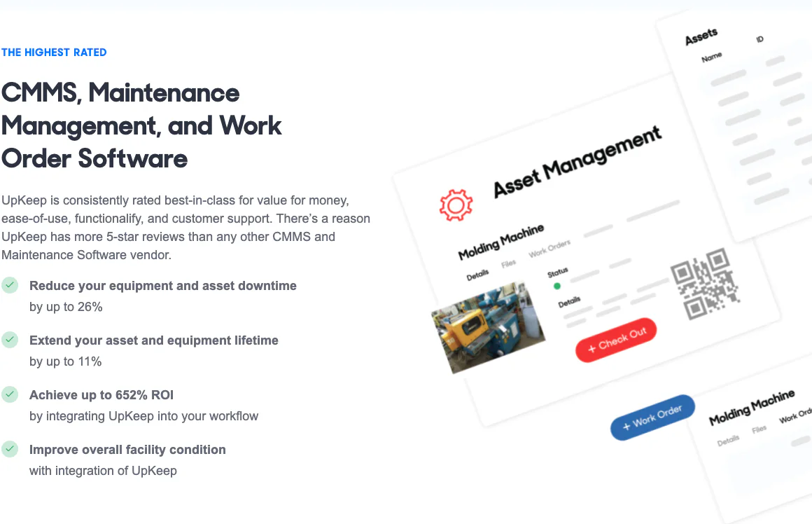Click the paragraph starting 'UpKeep is consistently rated'
Screen dimensions: 812x524
click(185, 228)
